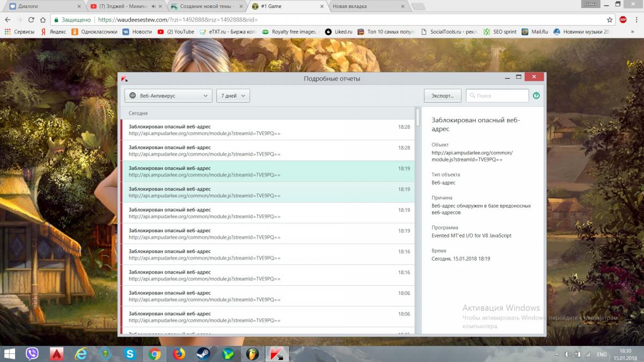Open Viber from the taskbar
Viewport: 644px width, 362px height.
[x=32, y=354]
